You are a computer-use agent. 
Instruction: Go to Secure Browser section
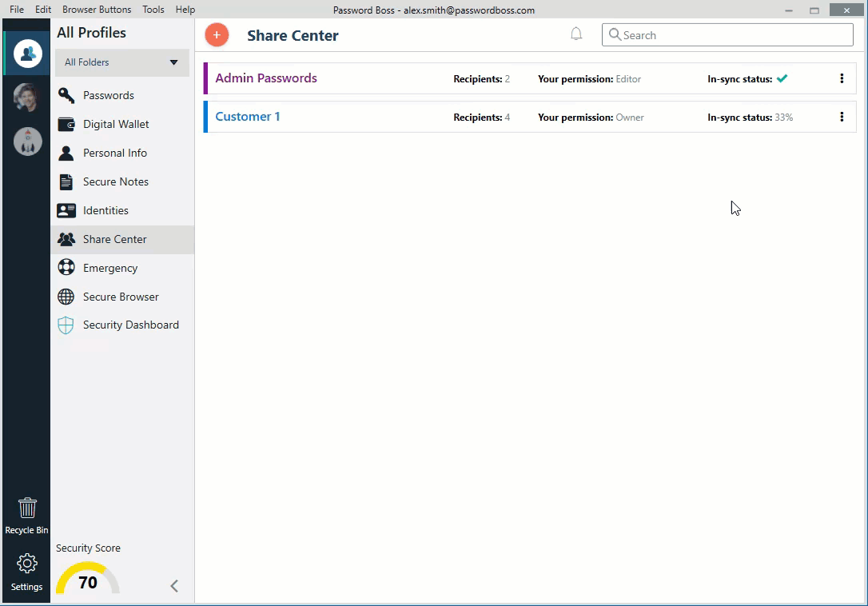coord(122,297)
